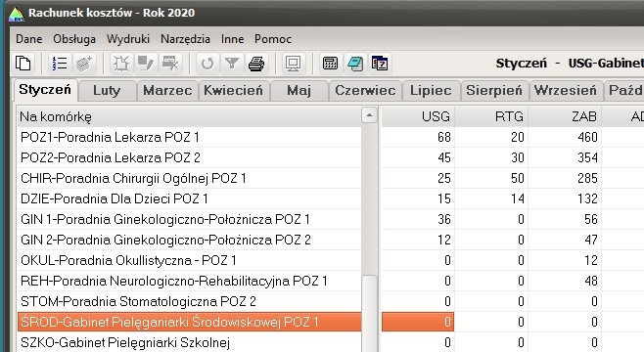This screenshot has height=352, width=644.
Task: Select row CHIR-Poradnia Chirurgii Ogólnej POZ 1
Action: (189, 178)
